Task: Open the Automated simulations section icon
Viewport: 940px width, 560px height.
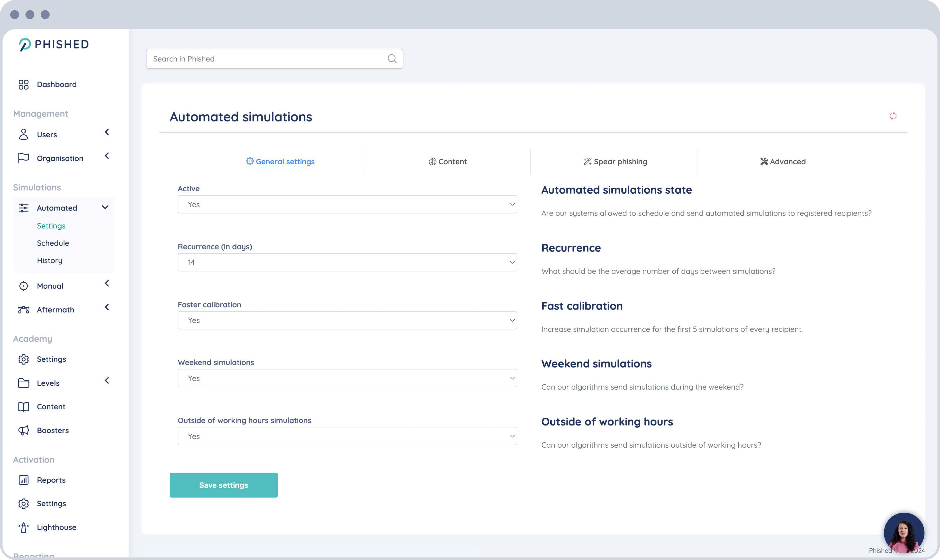Action: pyautogui.click(x=23, y=208)
